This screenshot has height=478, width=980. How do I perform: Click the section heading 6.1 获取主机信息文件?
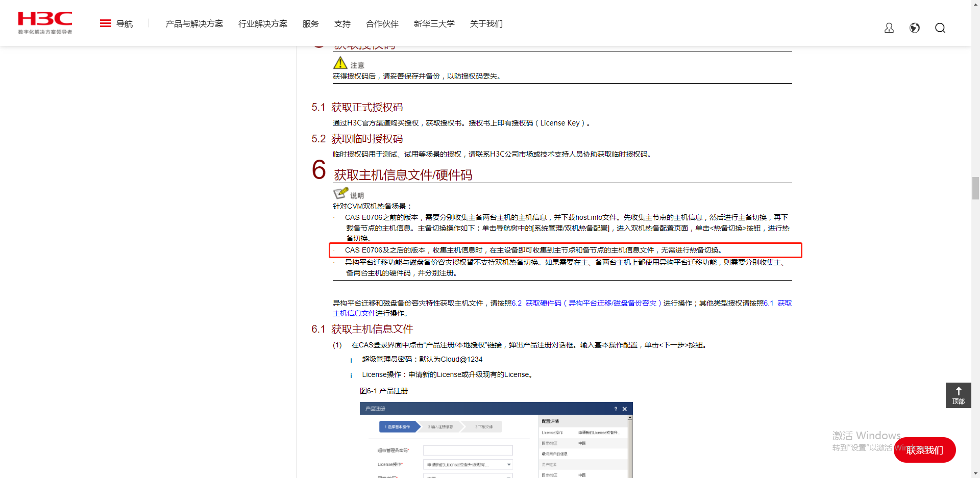pos(362,329)
